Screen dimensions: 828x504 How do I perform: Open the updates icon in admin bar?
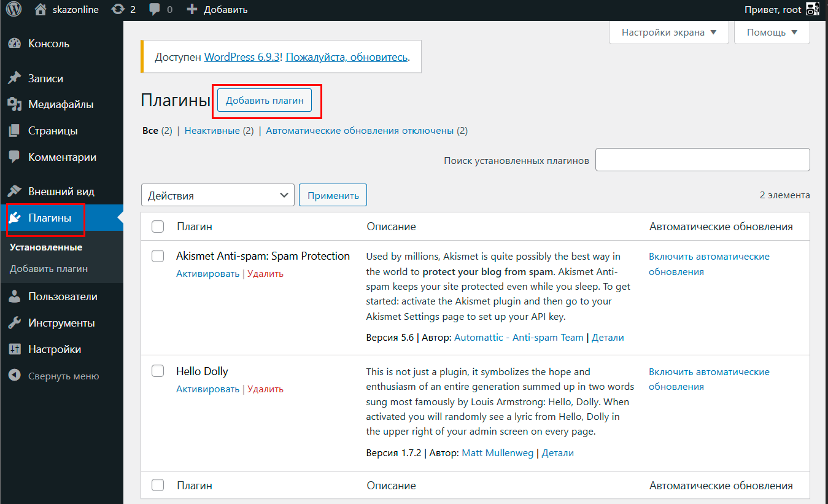click(x=117, y=9)
